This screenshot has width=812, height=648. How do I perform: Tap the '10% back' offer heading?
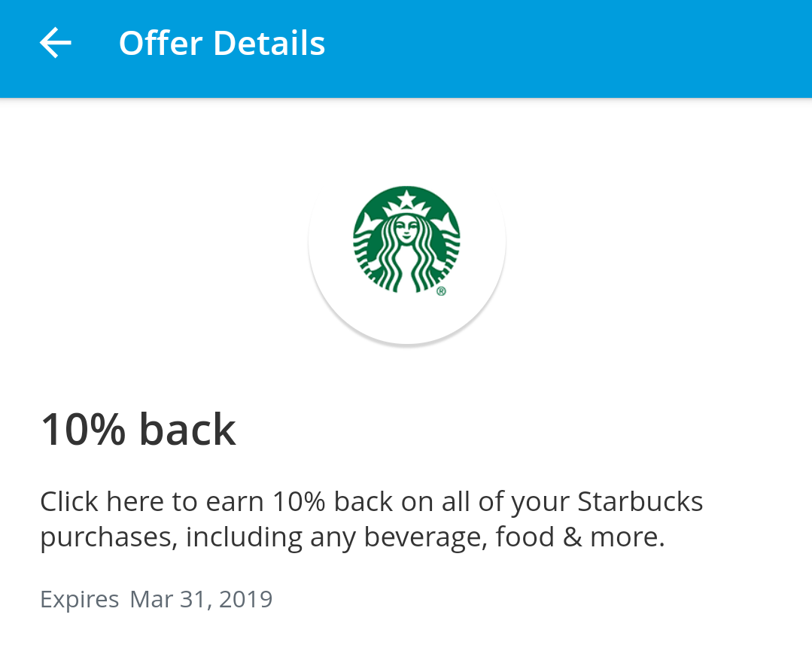(138, 430)
